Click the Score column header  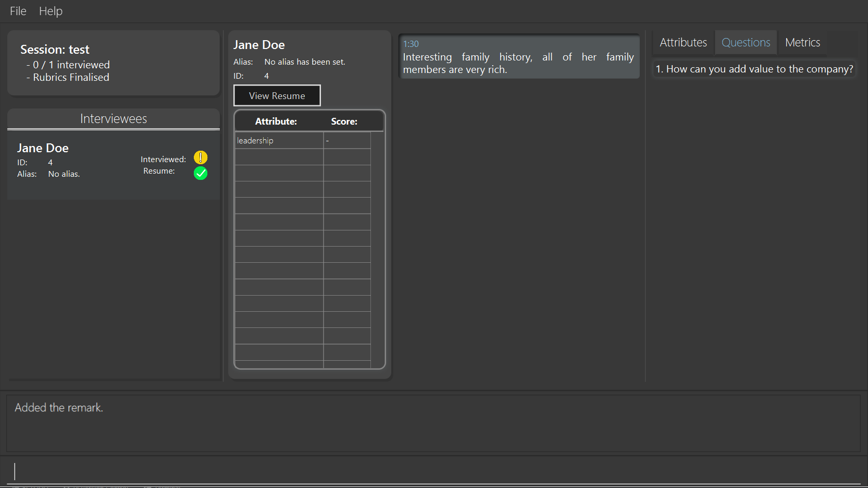point(344,121)
